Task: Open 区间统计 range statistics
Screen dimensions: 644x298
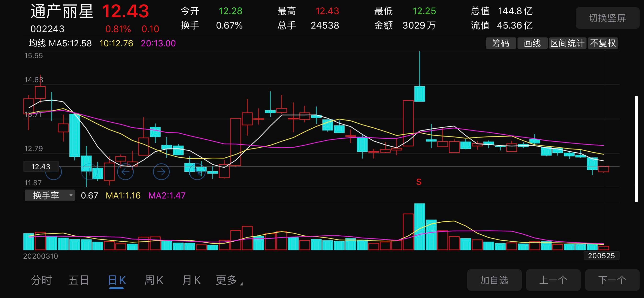Action: 568,43
